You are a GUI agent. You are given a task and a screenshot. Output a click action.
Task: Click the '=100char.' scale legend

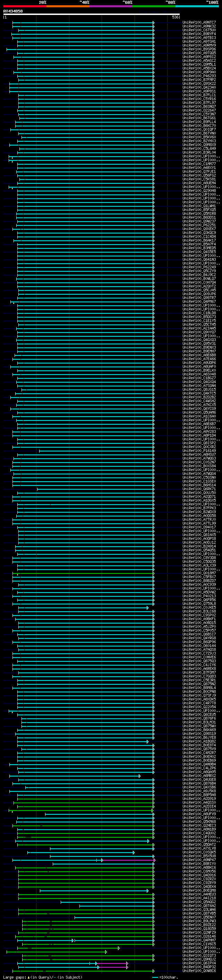pos(165,977)
